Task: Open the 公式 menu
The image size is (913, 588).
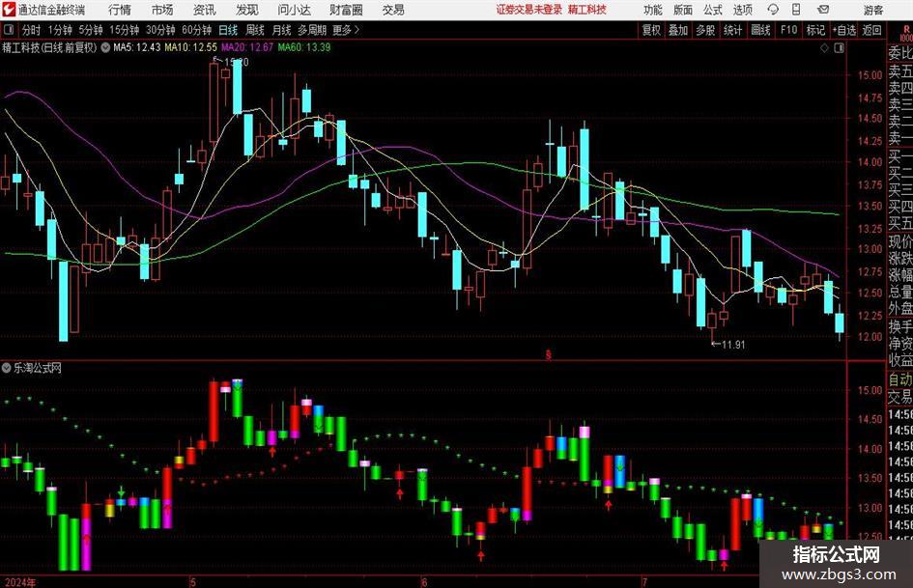Action: [x=713, y=10]
